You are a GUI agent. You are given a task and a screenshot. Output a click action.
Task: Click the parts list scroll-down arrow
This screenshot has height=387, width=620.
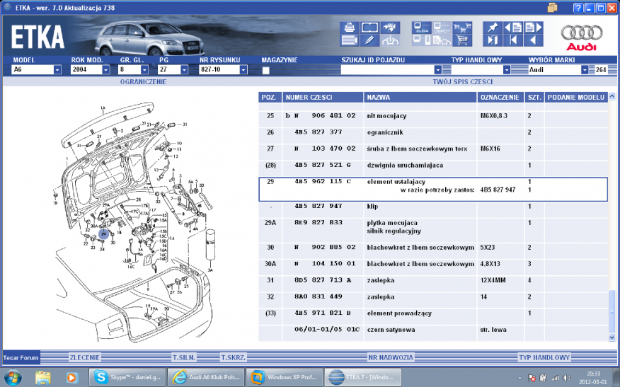[x=612, y=337]
